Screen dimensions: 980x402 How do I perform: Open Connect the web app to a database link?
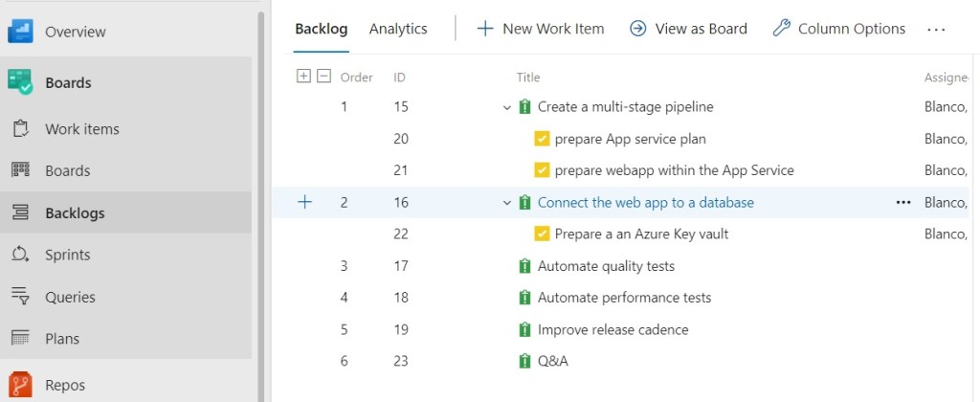click(645, 202)
